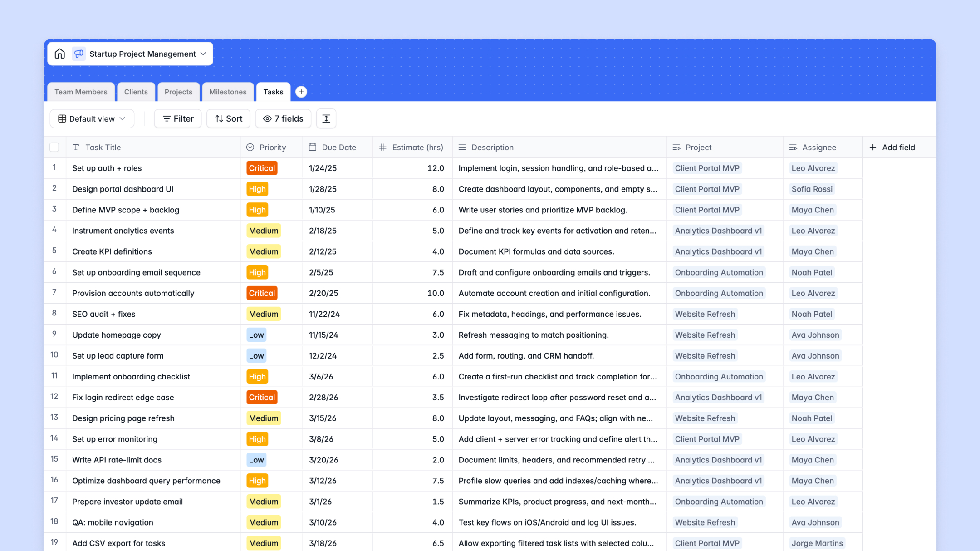Image resolution: width=980 pixels, height=551 pixels.
Task: Click the Critical priority badge on row 1
Action: click(262, 168)
